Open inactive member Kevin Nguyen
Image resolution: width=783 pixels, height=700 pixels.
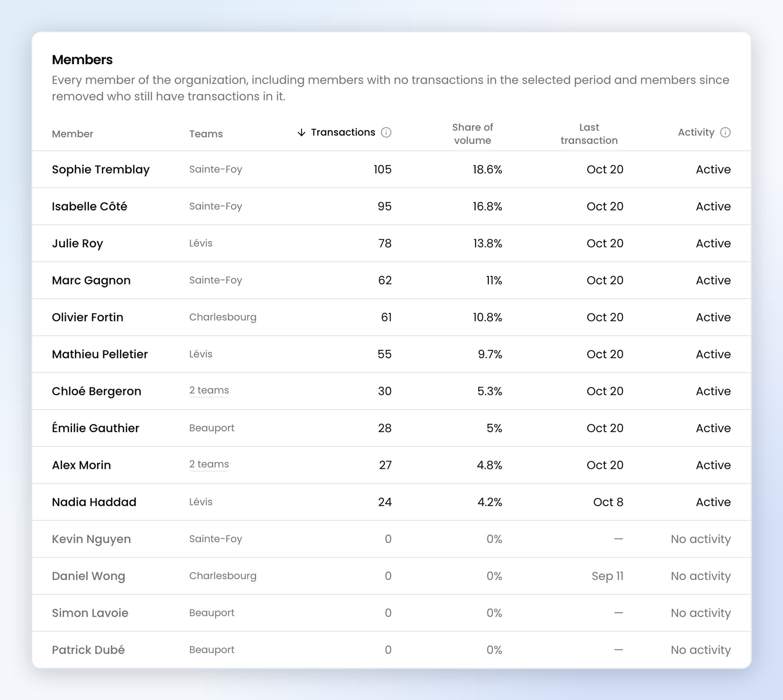tap(391, 539)
